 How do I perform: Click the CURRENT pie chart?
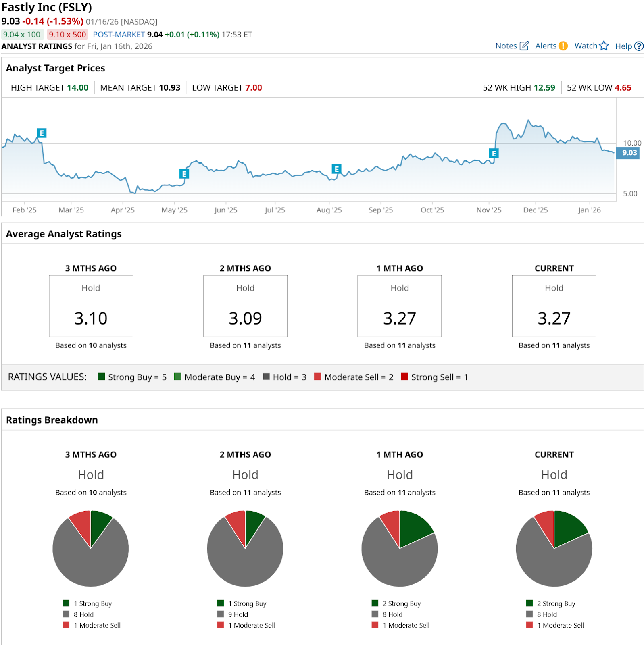(x=554, y=548)
